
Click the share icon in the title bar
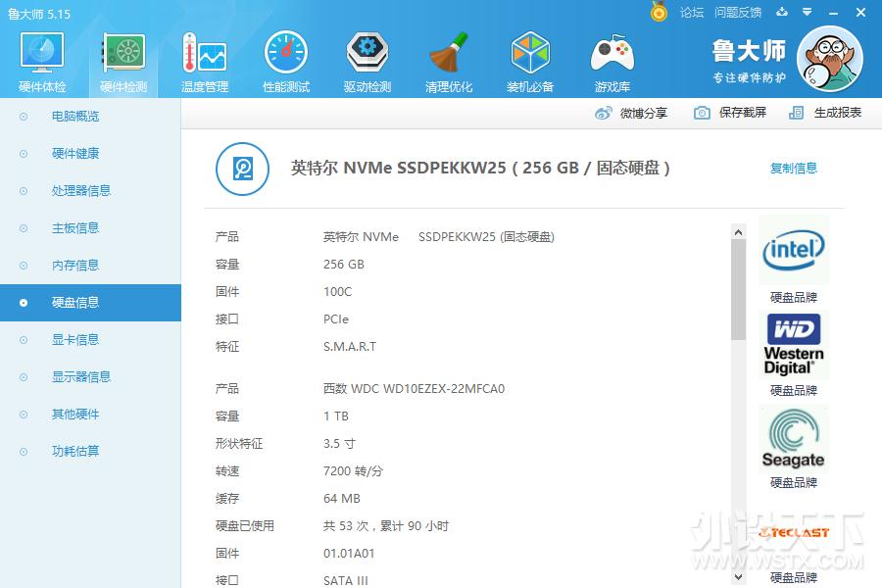point(780,13)
